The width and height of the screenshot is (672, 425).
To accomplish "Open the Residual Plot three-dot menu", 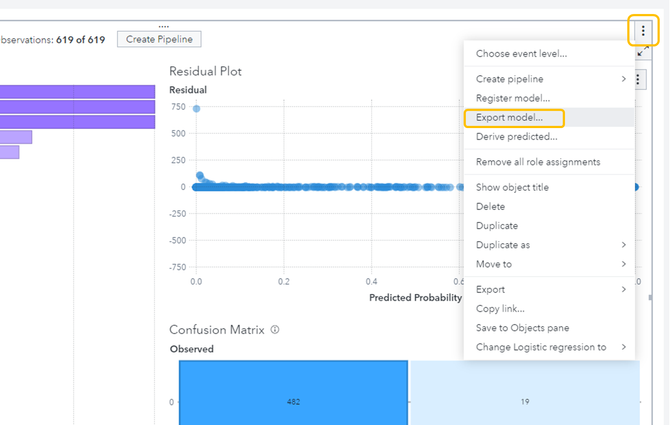I will (639, 79).
